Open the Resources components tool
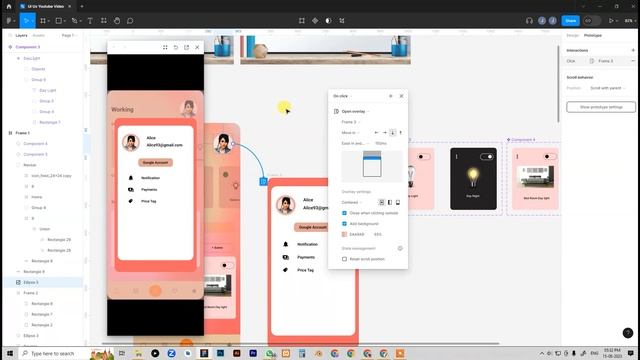This screenshot has width=640, height=360. click(104, 21)
